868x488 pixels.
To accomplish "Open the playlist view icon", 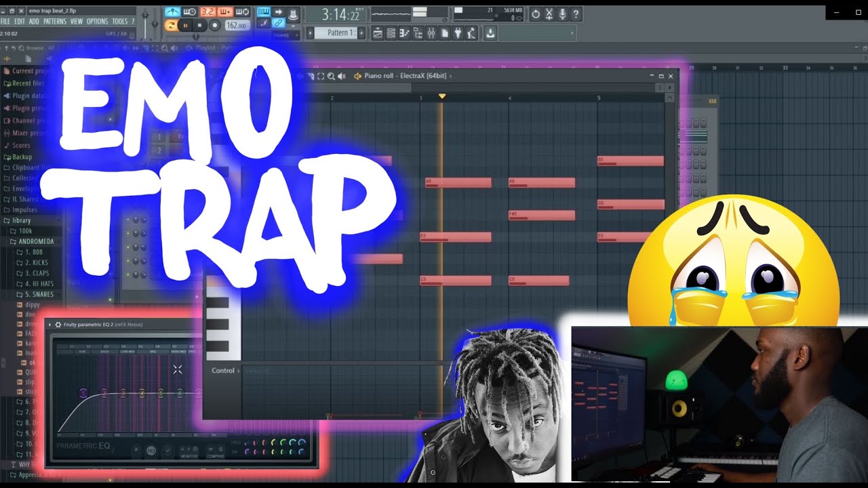I will click(378, 33).
